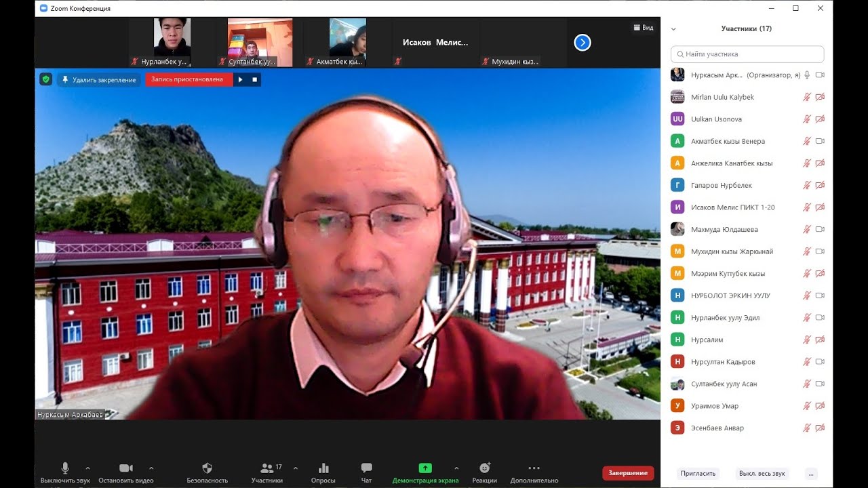
Task: Open audio options arrow beside Выключить звук
Action: click(87, 468)
